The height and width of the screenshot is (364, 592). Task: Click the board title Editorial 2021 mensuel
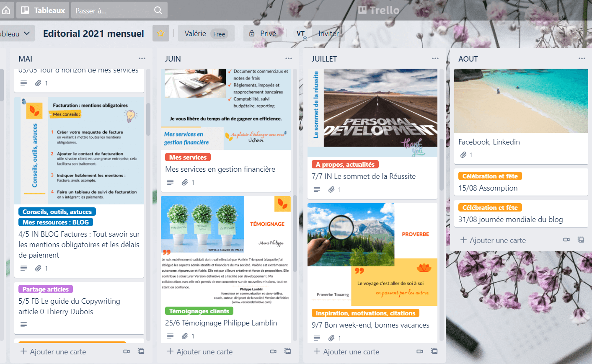[x=93, y=34]
